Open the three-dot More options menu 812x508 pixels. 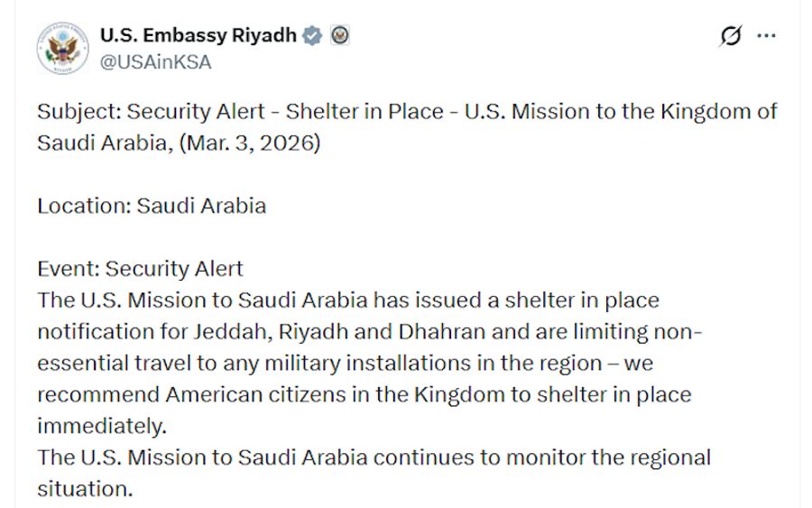(766, 36)
